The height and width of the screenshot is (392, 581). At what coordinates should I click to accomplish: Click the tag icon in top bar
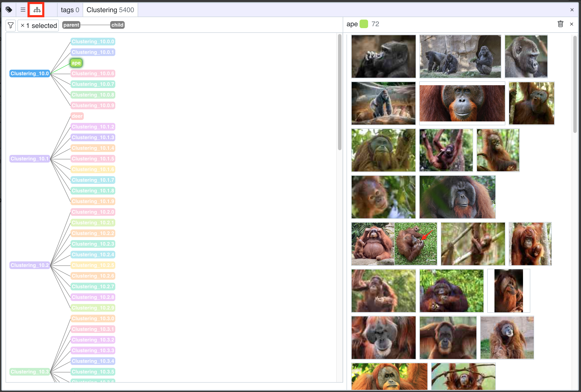click(9, 10)
